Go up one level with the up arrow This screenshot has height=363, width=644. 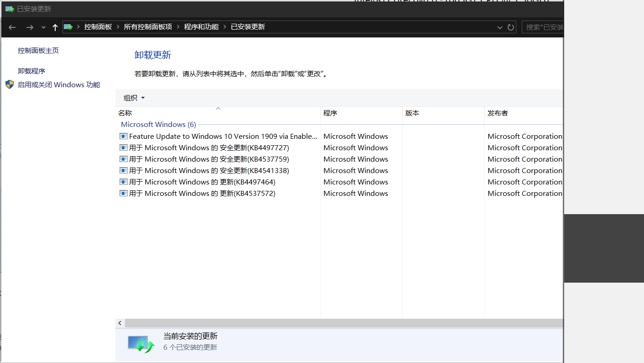tap(55, 27)
